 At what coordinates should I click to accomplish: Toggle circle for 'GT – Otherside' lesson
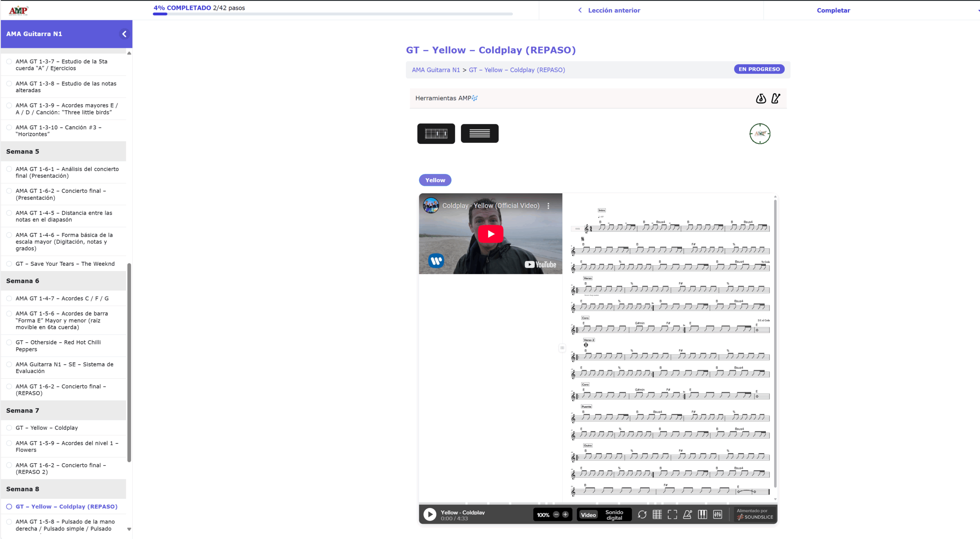[x=9, y=342]
